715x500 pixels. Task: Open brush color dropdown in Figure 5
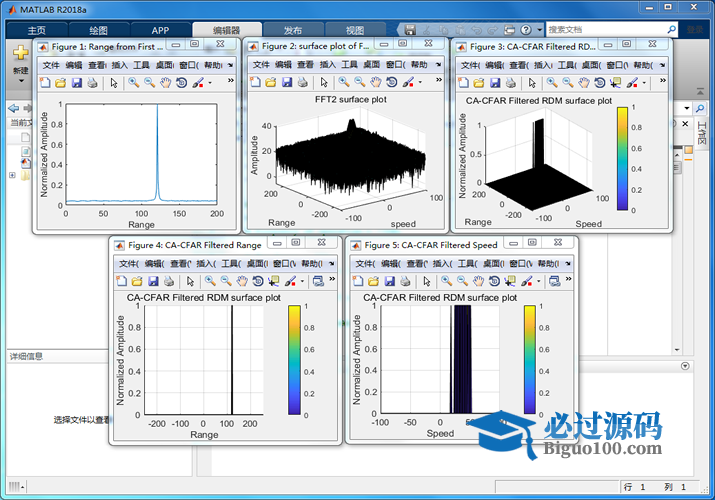click(539, 282)
